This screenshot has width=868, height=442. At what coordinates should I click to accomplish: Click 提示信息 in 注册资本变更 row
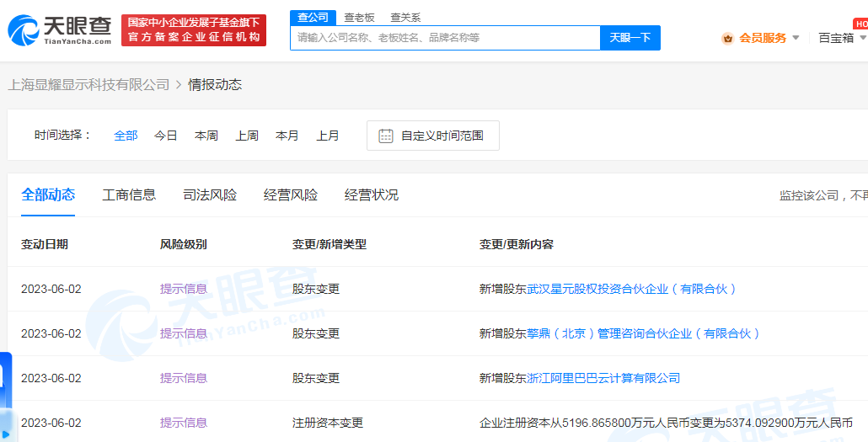[x=184, y=423]
